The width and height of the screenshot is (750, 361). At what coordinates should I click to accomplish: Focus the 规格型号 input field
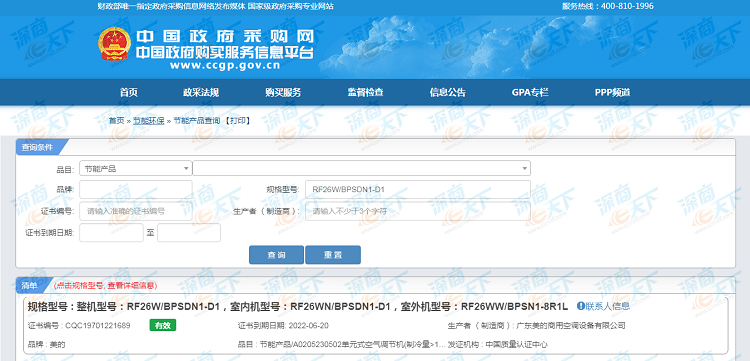tap(418, 189)
